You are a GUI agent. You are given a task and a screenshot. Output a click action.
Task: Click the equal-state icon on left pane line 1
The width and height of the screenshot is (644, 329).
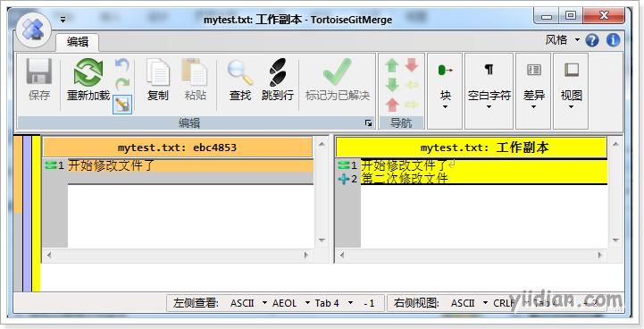pos(51,165)
